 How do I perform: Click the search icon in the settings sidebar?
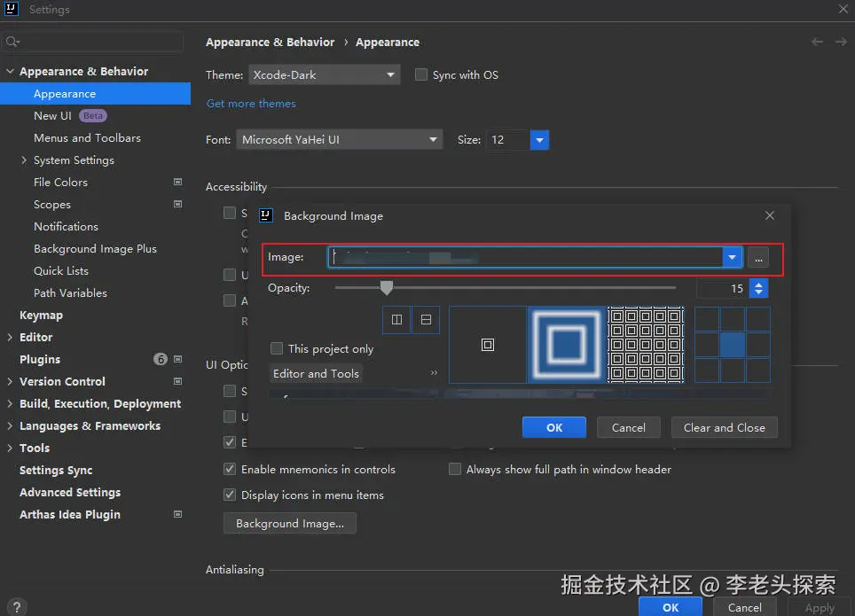click(x=12, y=42)
